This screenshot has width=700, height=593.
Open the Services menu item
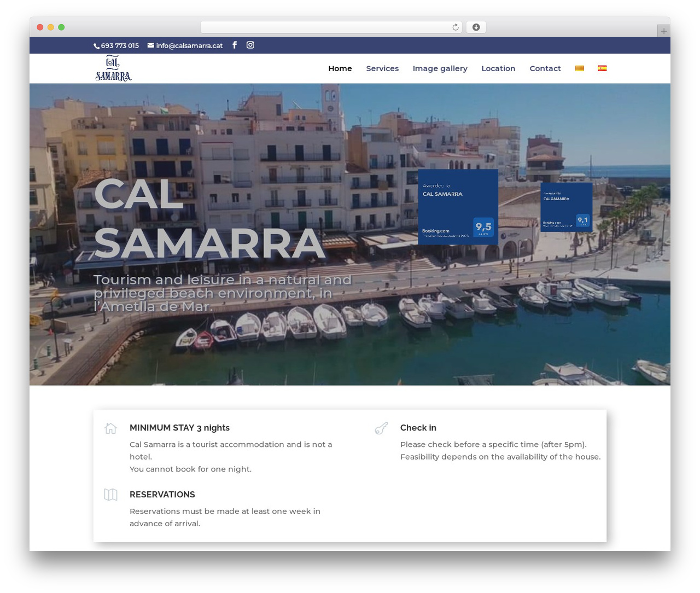(382, 68)
